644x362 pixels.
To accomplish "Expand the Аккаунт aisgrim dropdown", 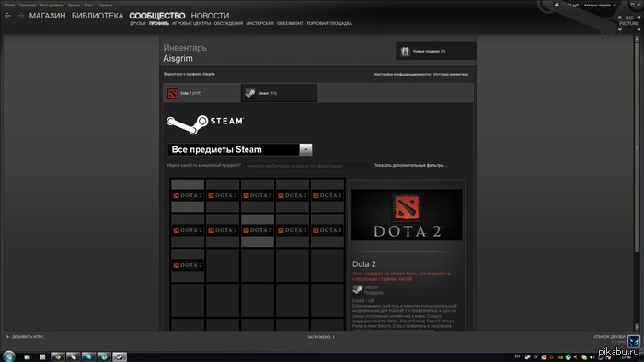I will point(600,5).
